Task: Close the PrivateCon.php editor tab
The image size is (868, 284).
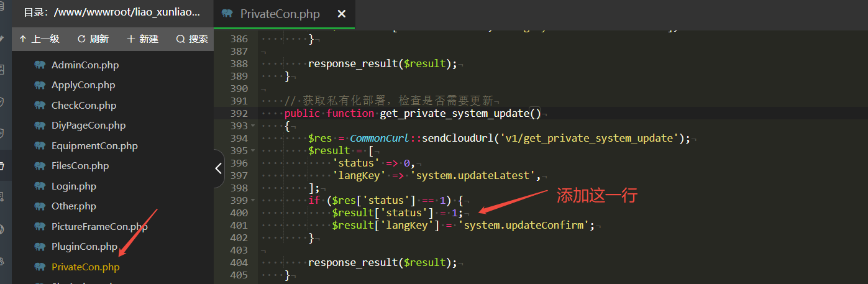Action: point(341,14)
